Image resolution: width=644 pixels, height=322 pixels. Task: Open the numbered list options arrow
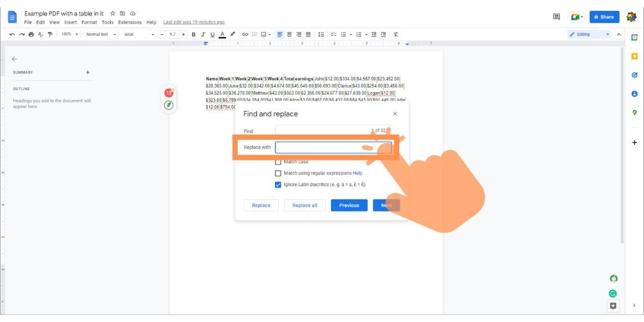(x=366, y=35)
